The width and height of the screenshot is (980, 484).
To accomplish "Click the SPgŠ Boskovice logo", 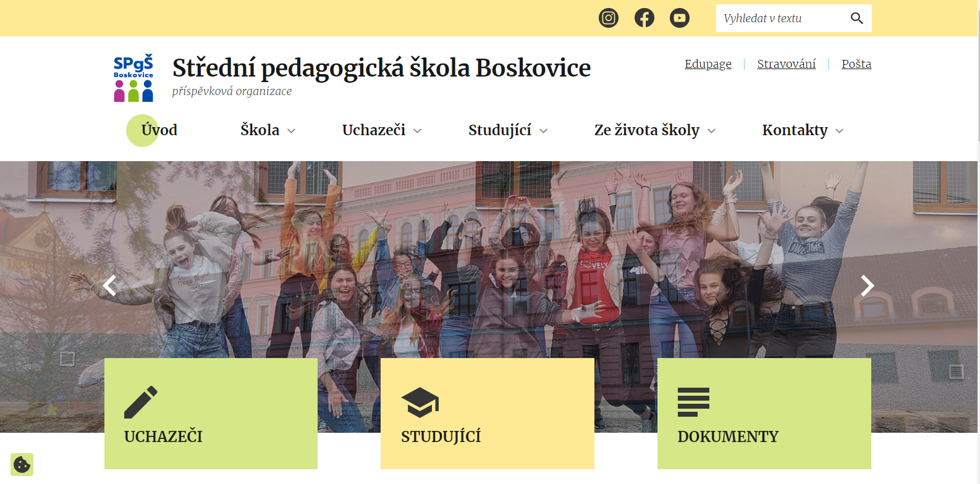I will click(133, 78).
